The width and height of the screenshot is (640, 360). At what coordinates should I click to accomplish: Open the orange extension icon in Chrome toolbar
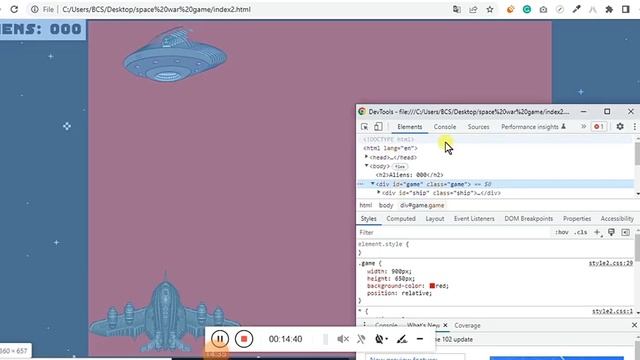pyautogui.click(x=510, y=9)
